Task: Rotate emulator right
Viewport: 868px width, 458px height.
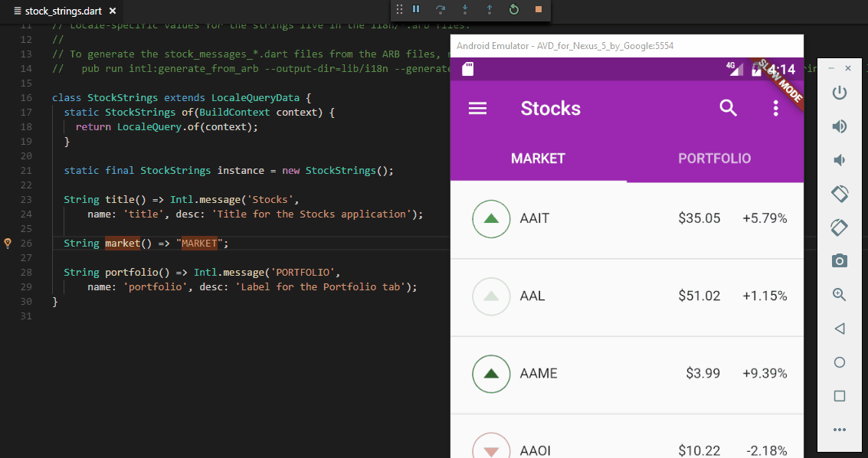Action: coord(839,227)
